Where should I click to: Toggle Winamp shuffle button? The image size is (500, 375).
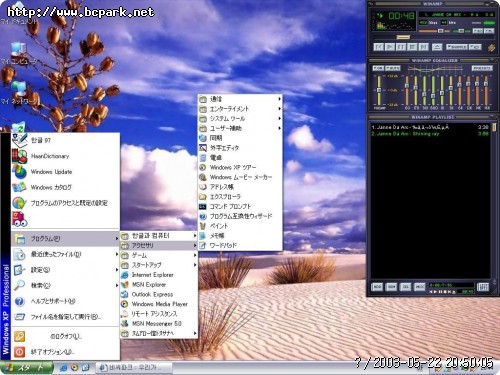click(457, 47)
